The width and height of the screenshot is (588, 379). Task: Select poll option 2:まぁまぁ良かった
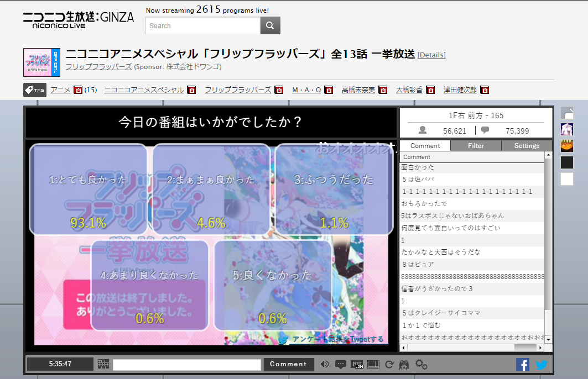[211, 189]
